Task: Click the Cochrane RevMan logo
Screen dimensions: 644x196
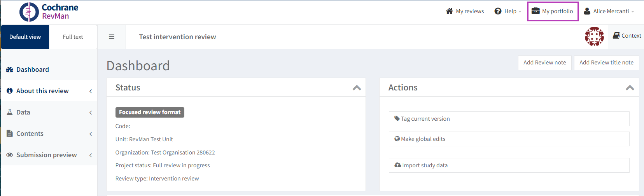Action: pyautogui.click(x=49, y=12)
